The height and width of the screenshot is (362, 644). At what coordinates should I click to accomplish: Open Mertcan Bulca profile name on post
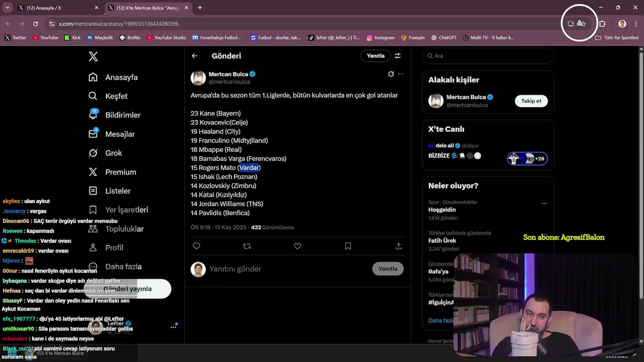point(228,74)
